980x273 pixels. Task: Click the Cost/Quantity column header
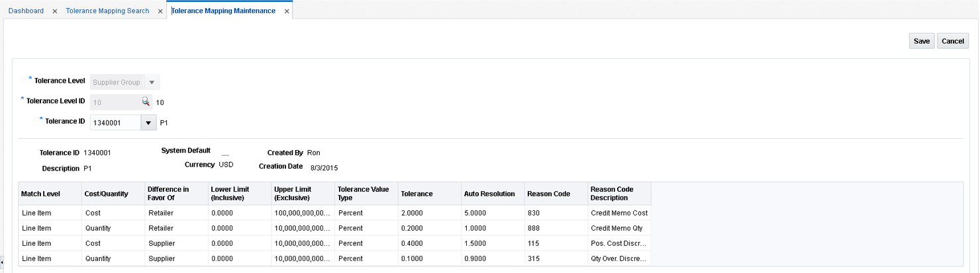pyautogui.click(x=113, y=194)
